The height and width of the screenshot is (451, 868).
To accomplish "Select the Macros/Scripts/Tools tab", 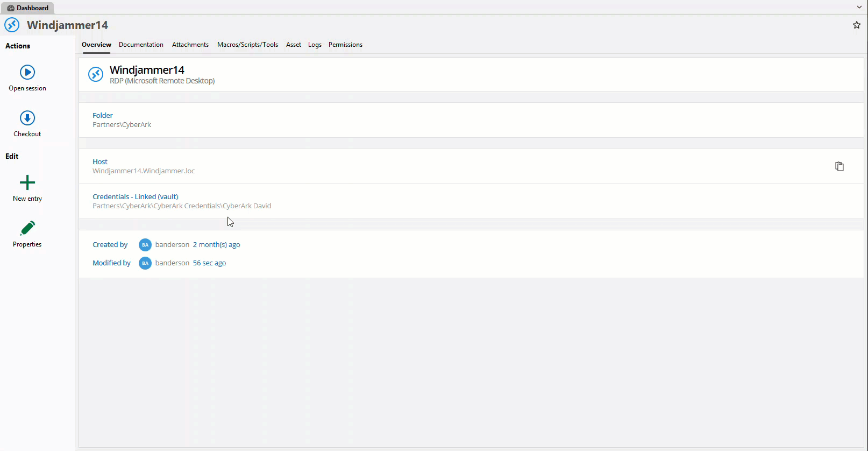I will [x=247, y=45].
